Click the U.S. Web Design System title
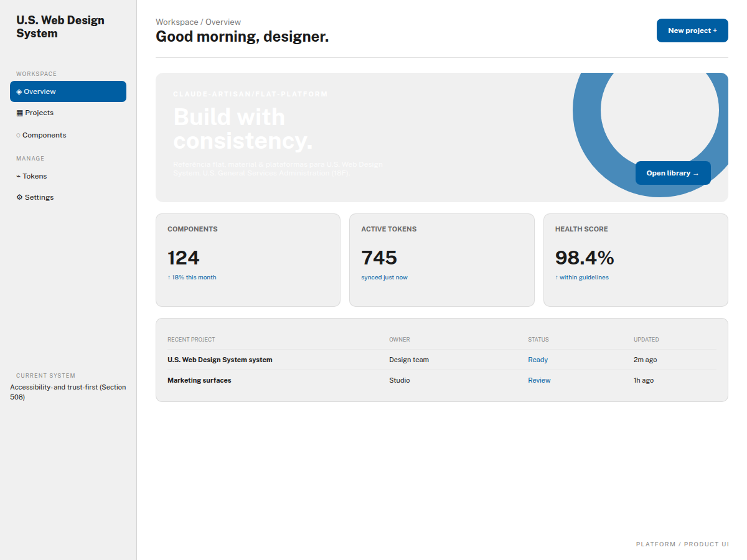The image size is (747, 560). pos(60,27)
